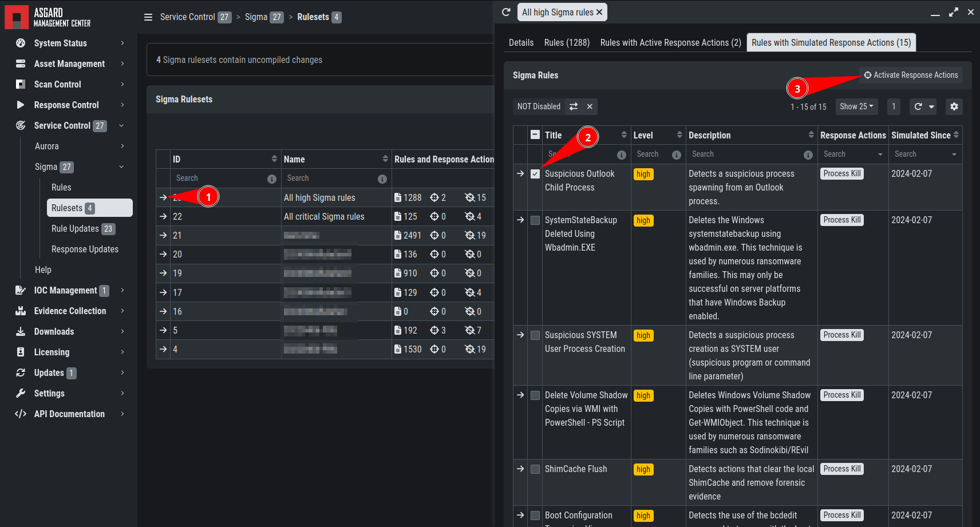Viewport: 980px width, 527px height.
Task: Click Description search info icon
Action: pyautogui.click(x=808, y=155)
